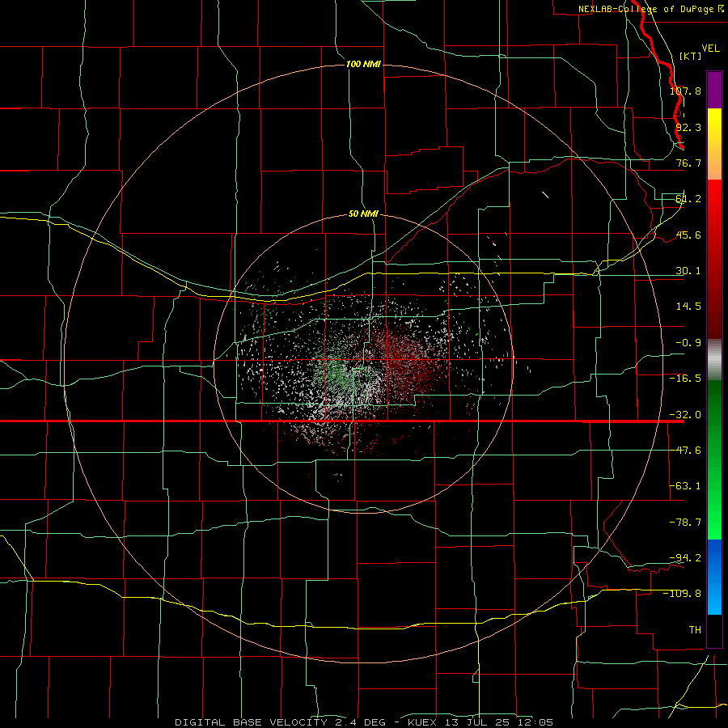Click the blue segment of the velocity color bar
The height and width of the screenshot is (728, 728).
(714, 577)
